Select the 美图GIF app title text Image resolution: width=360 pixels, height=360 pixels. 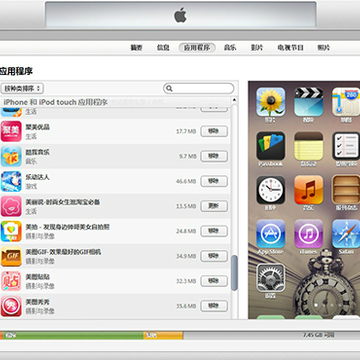pyautogui.click(x=63, y=252)
